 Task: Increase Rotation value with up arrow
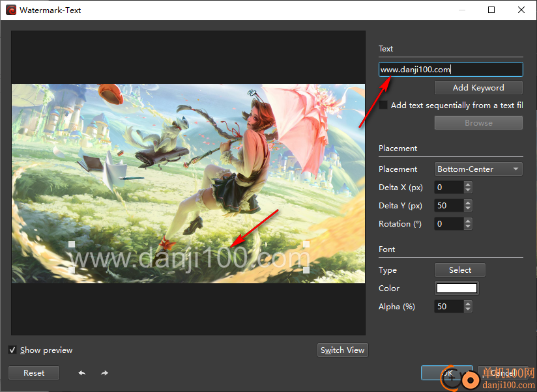click(x=468, y=221)
